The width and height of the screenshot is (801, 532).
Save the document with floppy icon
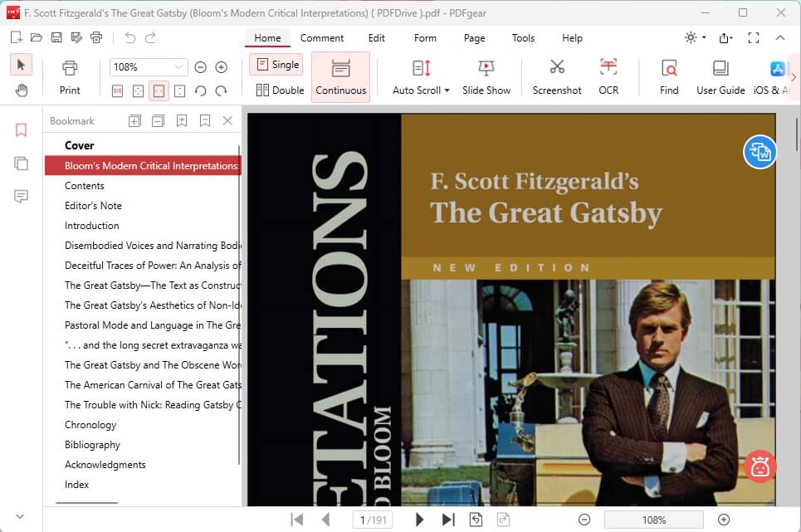point(56,37)
